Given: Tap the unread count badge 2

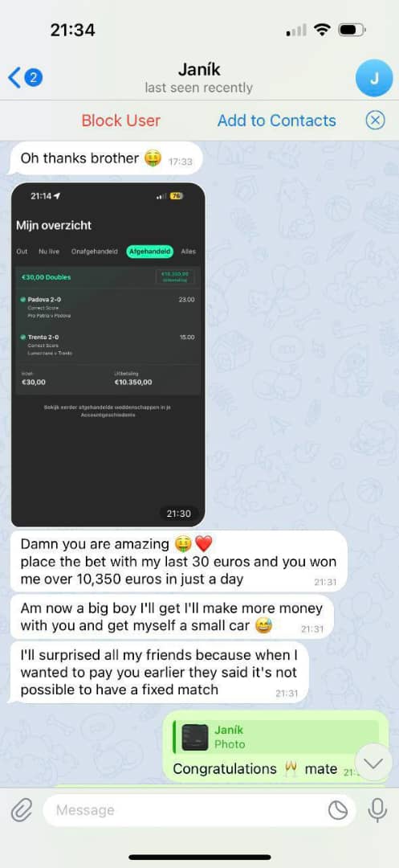Looking at the screenshot, I should tap(33, 77).
